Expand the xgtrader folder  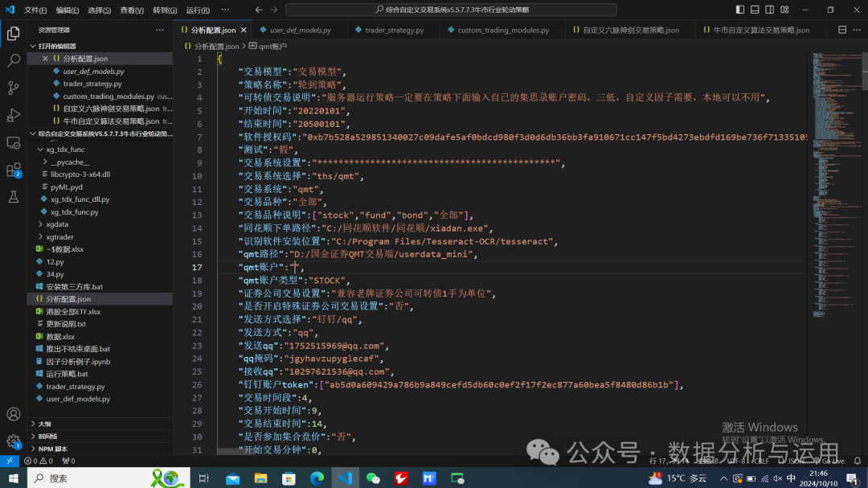(40, 237)
